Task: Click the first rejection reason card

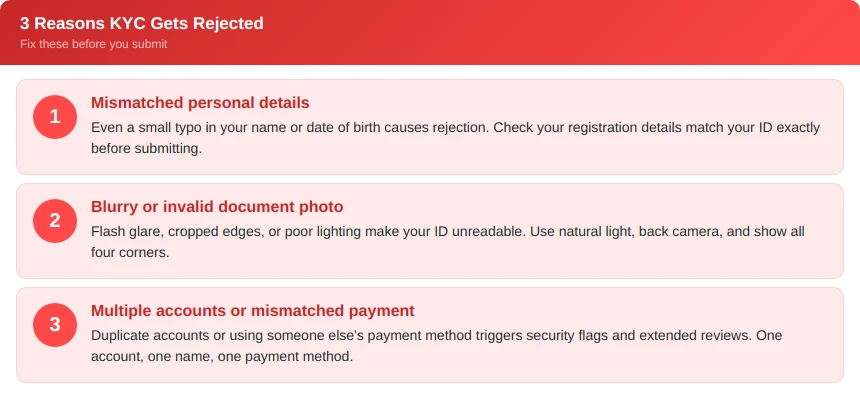Action: tap(430, 127)
